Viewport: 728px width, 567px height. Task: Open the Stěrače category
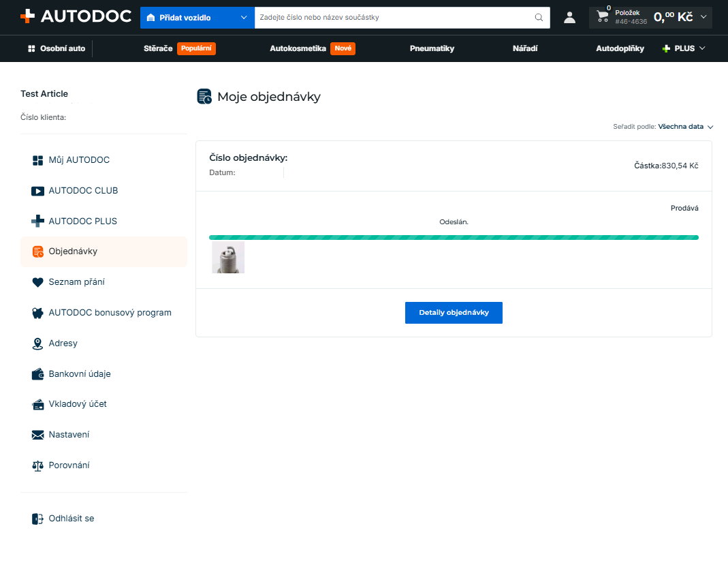click(x=158, y=48)
